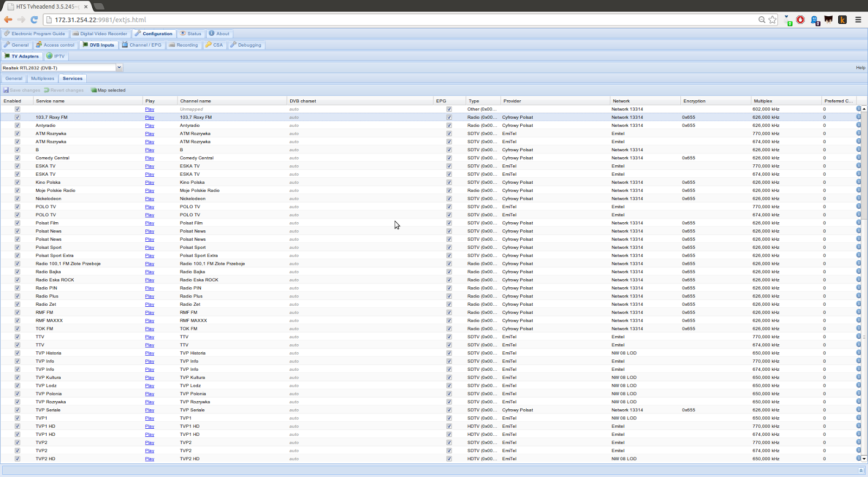
Task: Click the scrollbar up arrow of the services grid
Action: click(x=864, y=109)
